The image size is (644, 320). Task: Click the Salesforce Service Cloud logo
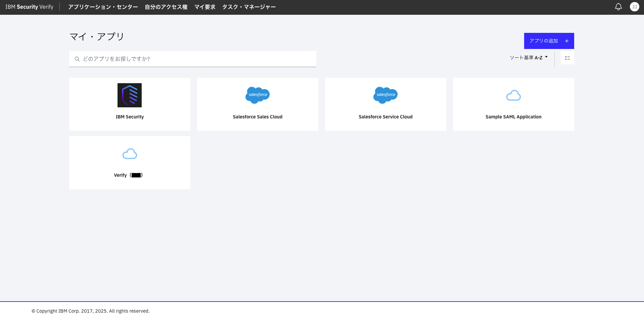385,95
